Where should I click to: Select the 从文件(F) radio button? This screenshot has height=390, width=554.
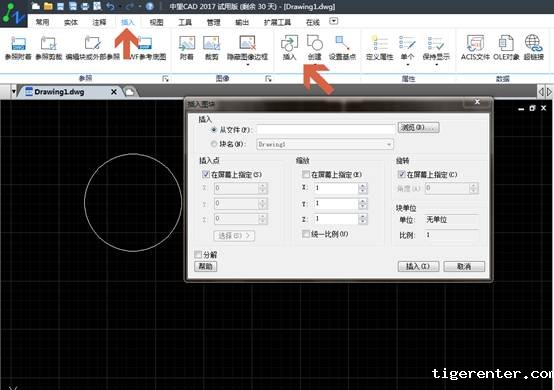pyautogui.click(x=214, y=130)
